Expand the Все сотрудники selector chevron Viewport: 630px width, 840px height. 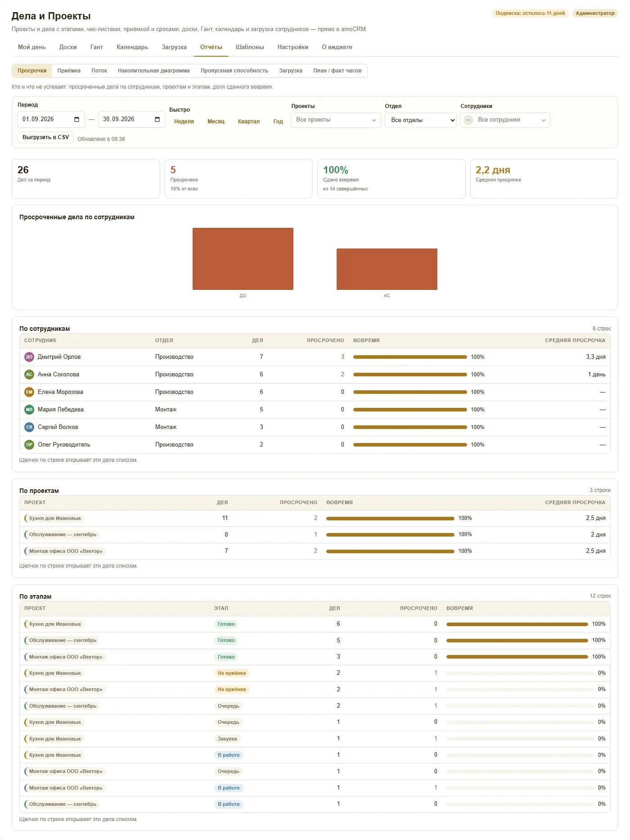543,120
